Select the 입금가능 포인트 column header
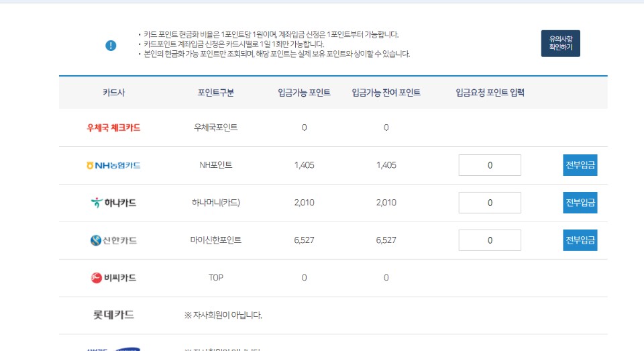 [x=304, y=93]
